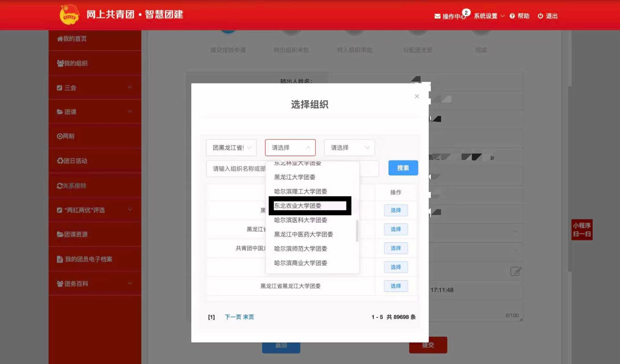Image resolution: width=620 pixels, height=364 pixels.
Task: Open the 团黑龙江省 province dropdown
Action: 231,148
